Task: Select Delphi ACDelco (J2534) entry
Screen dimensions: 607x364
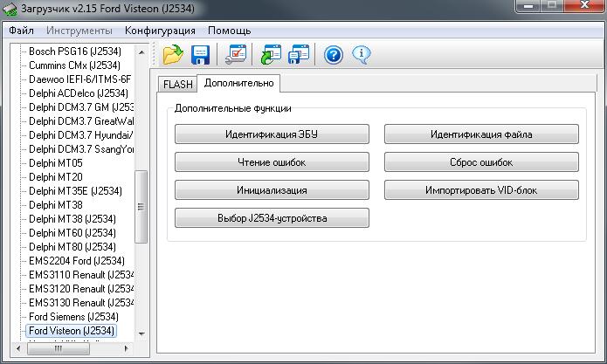Action: (79, 93)
